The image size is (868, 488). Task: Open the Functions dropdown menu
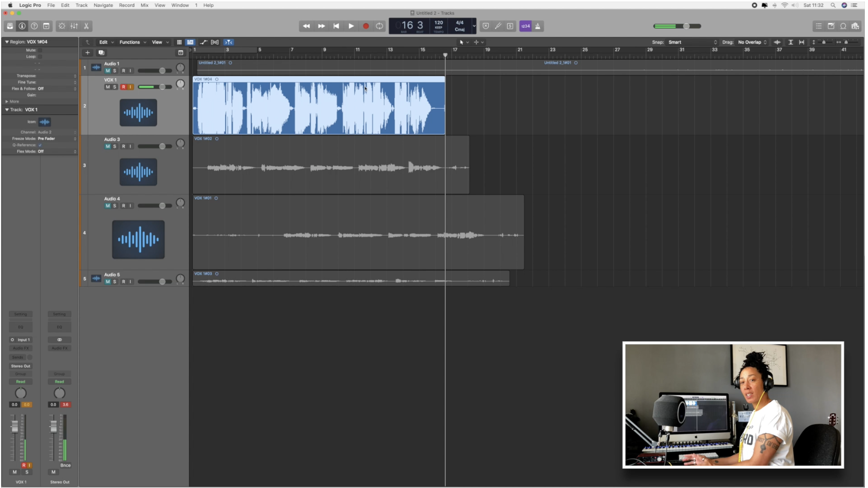[133, 42]
